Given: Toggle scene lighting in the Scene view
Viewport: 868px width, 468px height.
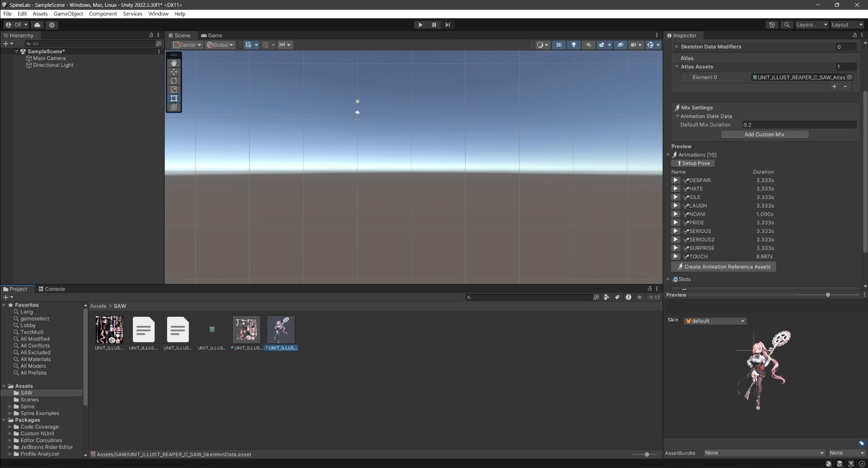Looking at the screenshot, I should 573,45.
